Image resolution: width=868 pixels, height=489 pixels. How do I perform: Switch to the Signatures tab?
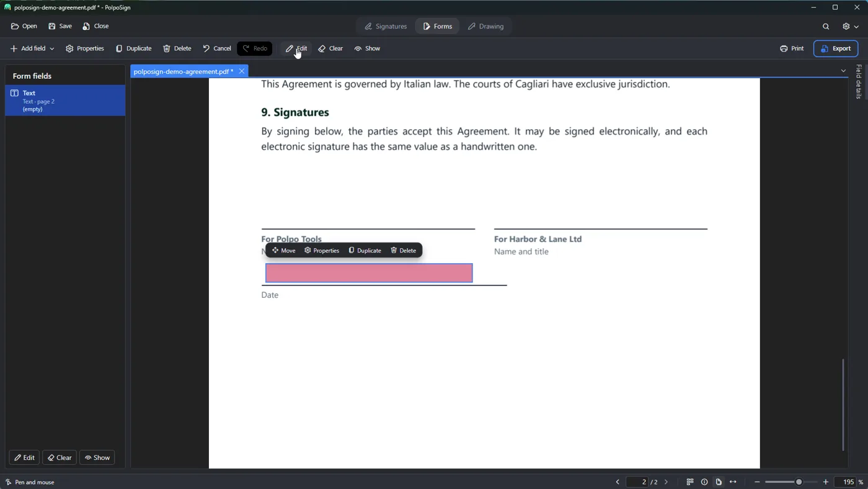point(386,27)
